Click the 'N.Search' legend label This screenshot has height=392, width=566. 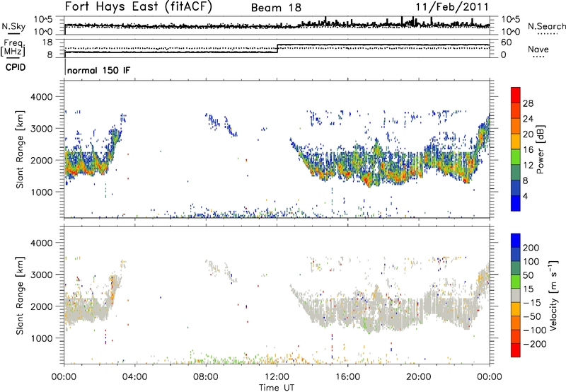[x=546, y=26]
